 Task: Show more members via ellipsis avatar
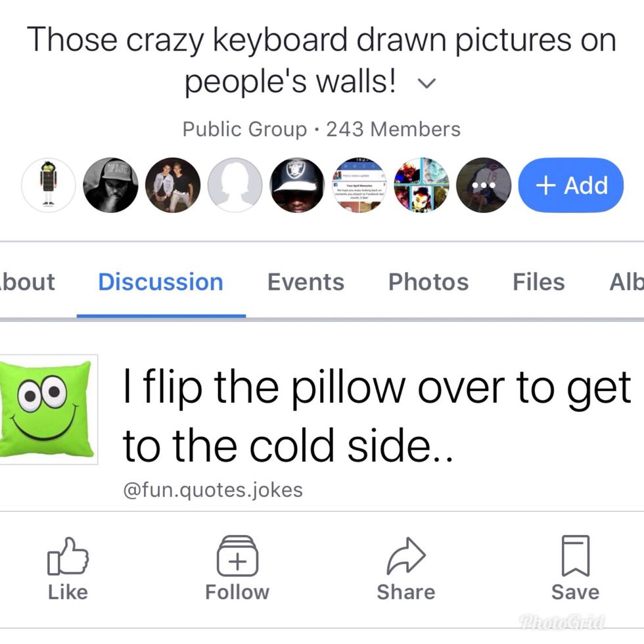coord(484,185)
